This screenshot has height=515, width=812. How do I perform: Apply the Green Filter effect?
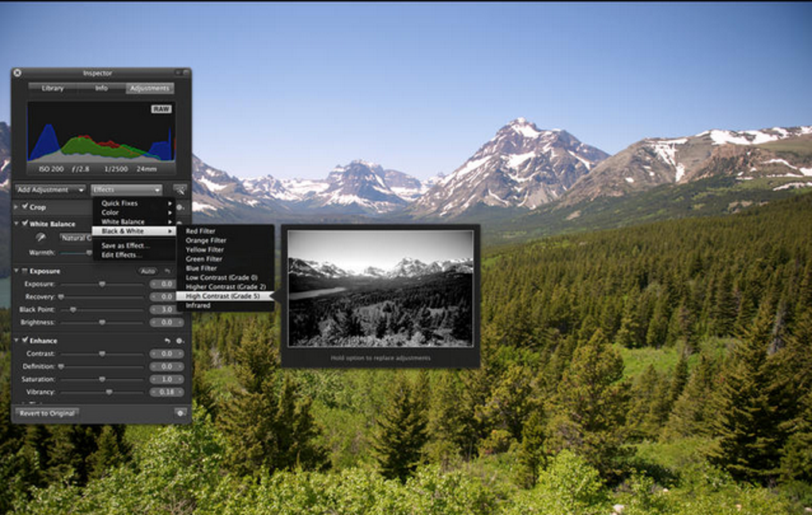(225, 259)
